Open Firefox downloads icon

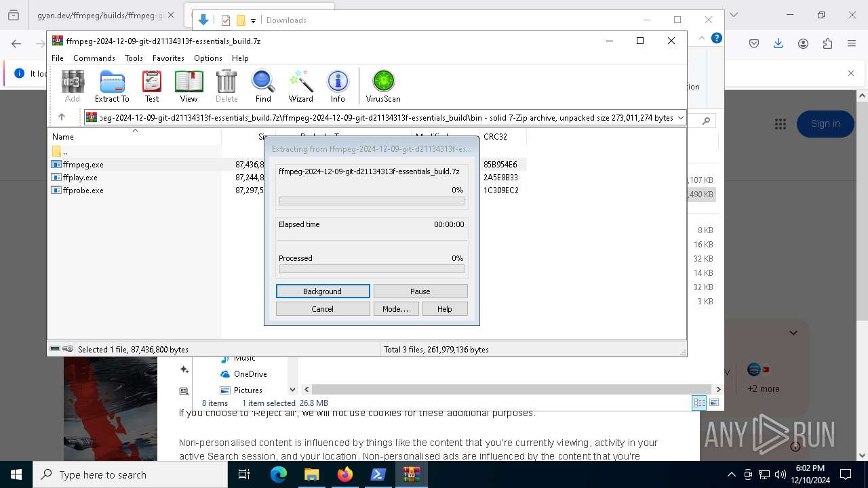(778, 43)
